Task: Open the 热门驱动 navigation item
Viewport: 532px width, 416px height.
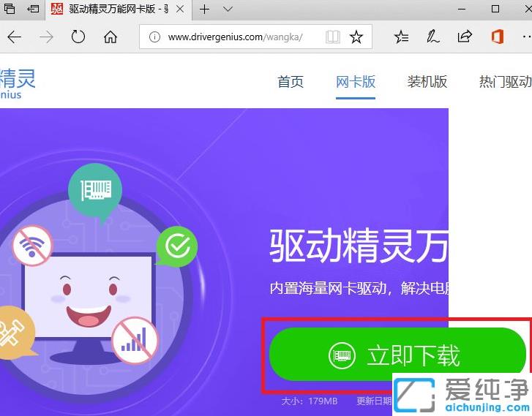Action: click(x=505, y=82)
